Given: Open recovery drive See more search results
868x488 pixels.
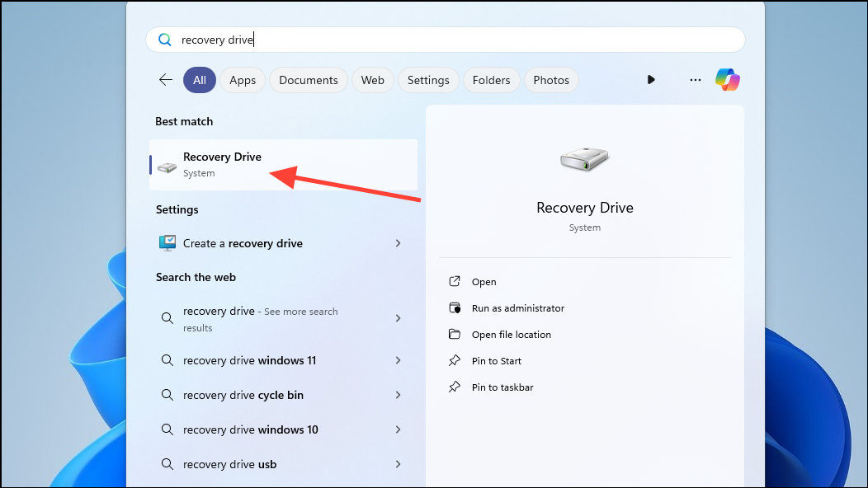Looking at the screenshot, I should [x=284, y=319].
